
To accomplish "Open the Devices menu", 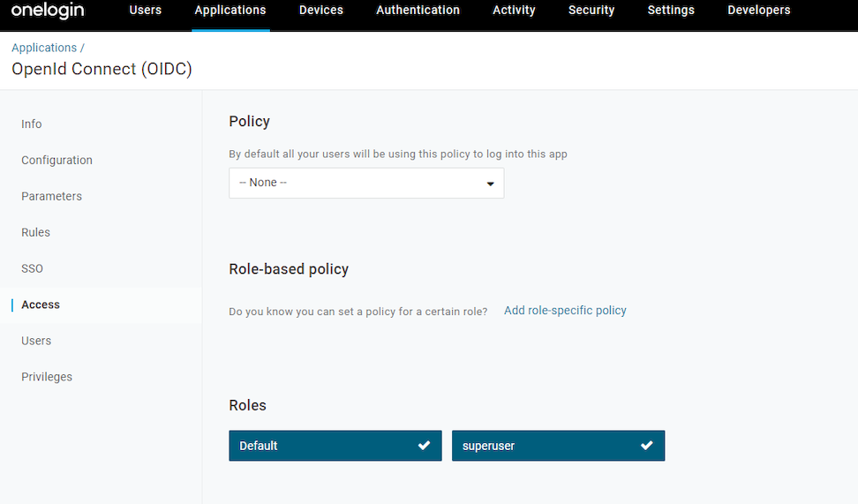I will pos(321,11).
